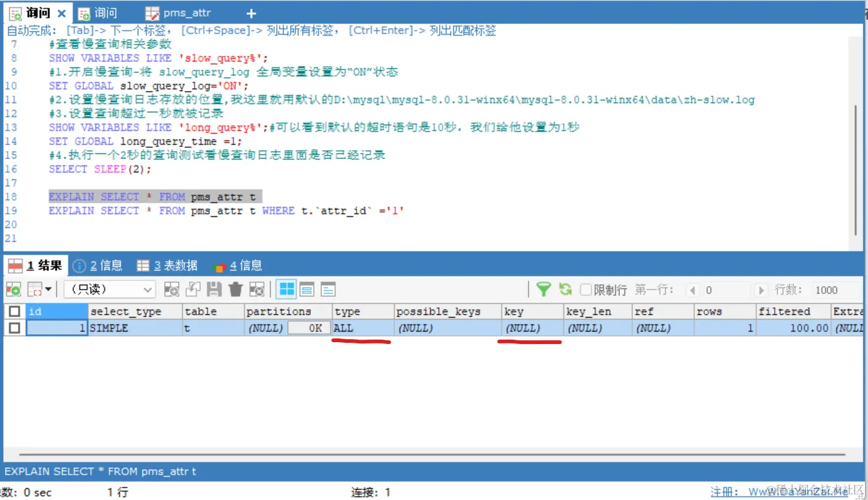This screenshot has height=500, width=868.
Task: Click the cancel changes icon
Action: tap(257, 289)
